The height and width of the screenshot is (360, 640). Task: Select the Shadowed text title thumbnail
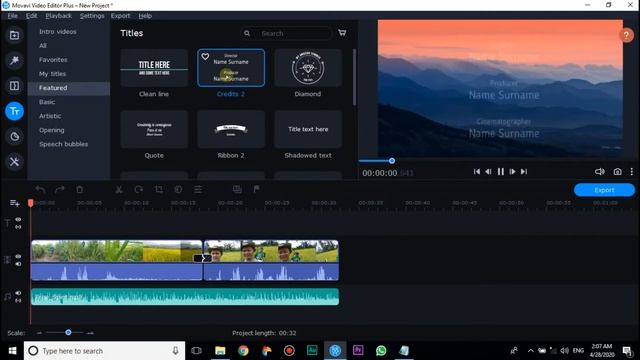308,129
